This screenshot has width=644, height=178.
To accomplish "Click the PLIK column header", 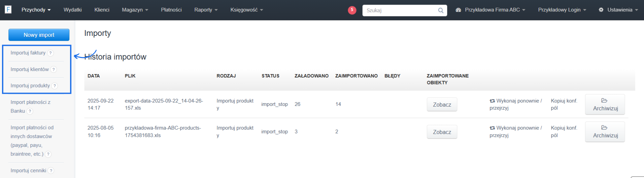I will pos(130,76).
